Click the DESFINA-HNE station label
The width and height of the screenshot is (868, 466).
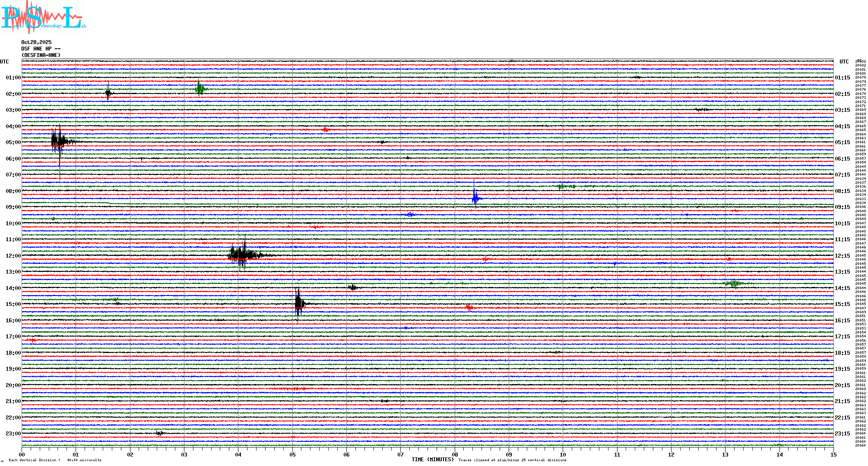41,55
